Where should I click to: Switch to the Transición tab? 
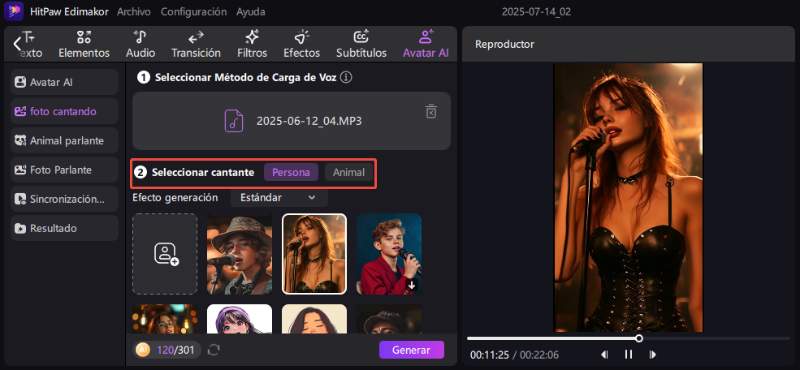click(x=196, y=44)
